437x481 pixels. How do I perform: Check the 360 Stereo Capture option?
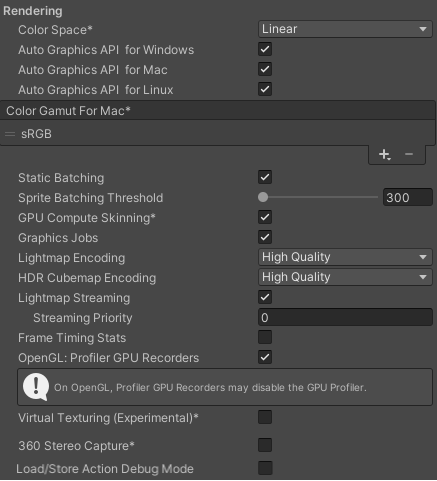[265, 445]
